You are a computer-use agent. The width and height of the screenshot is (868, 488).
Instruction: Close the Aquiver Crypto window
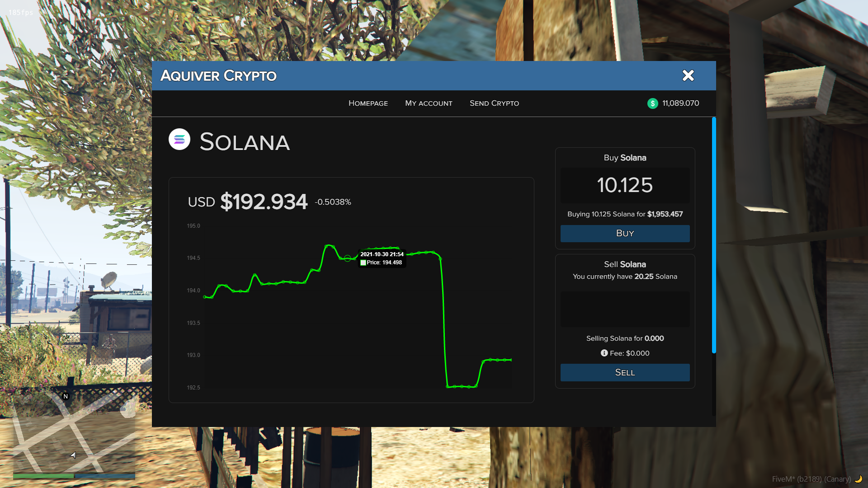(x=688, y=75)
